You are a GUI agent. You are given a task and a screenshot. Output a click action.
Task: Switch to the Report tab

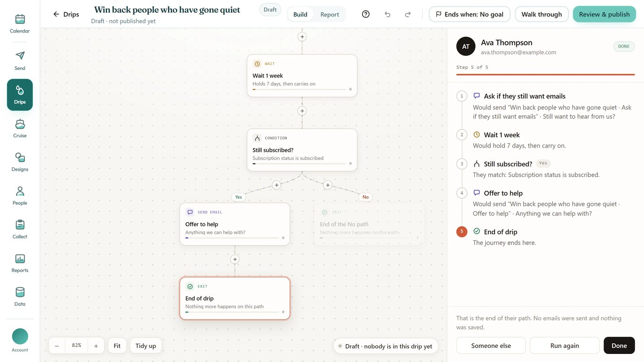coord(330,14)
